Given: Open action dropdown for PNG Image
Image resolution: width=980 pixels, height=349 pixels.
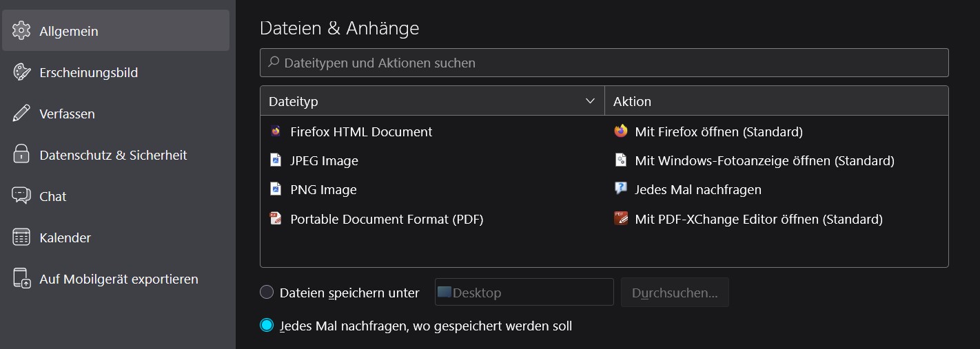Looking at the screenshot, I should 697,190.
